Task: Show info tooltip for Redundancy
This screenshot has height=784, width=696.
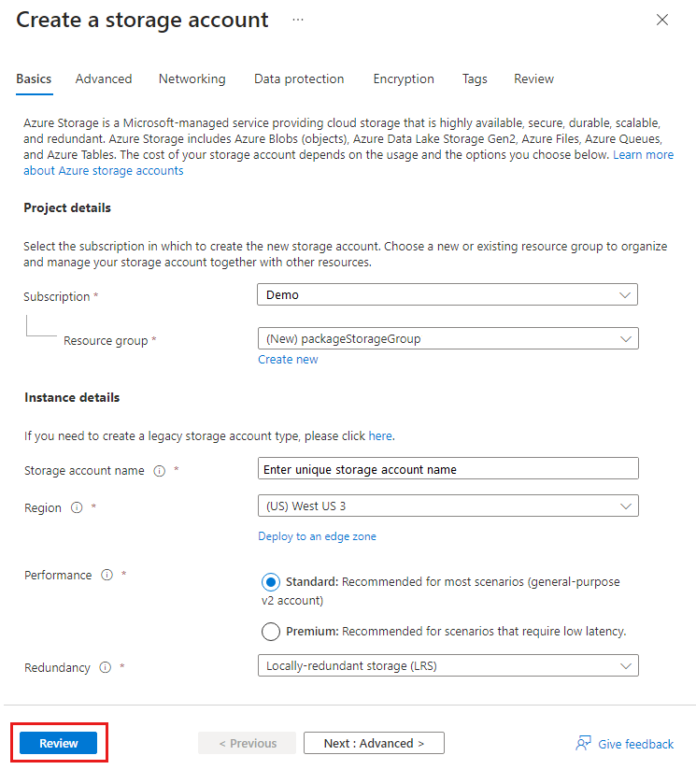Action: [x=105, y=667]
